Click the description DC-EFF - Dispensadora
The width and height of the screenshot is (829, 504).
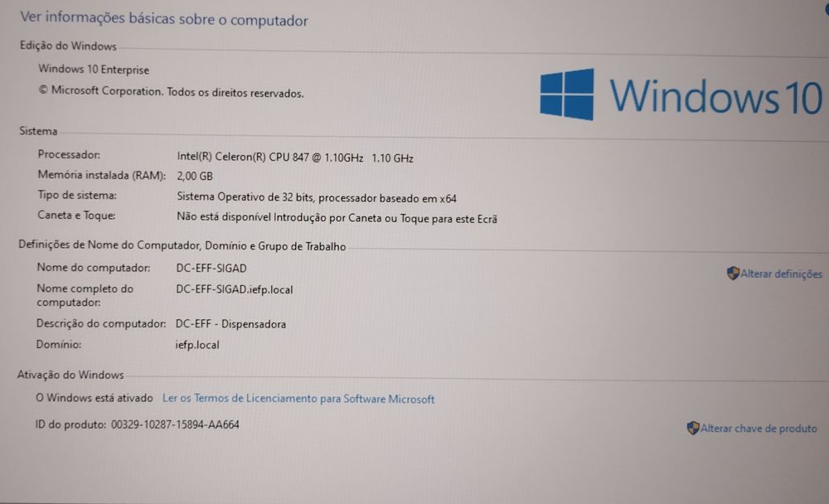coord(230,323)
